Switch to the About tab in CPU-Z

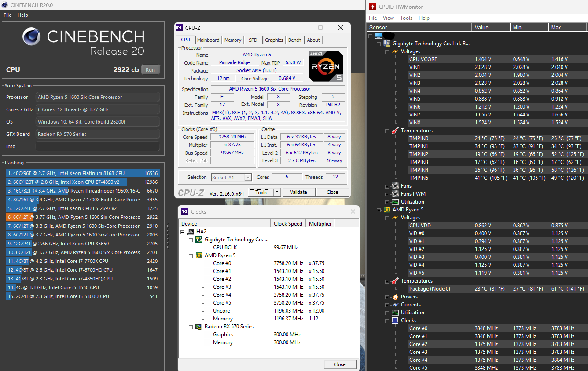point(313,40)
